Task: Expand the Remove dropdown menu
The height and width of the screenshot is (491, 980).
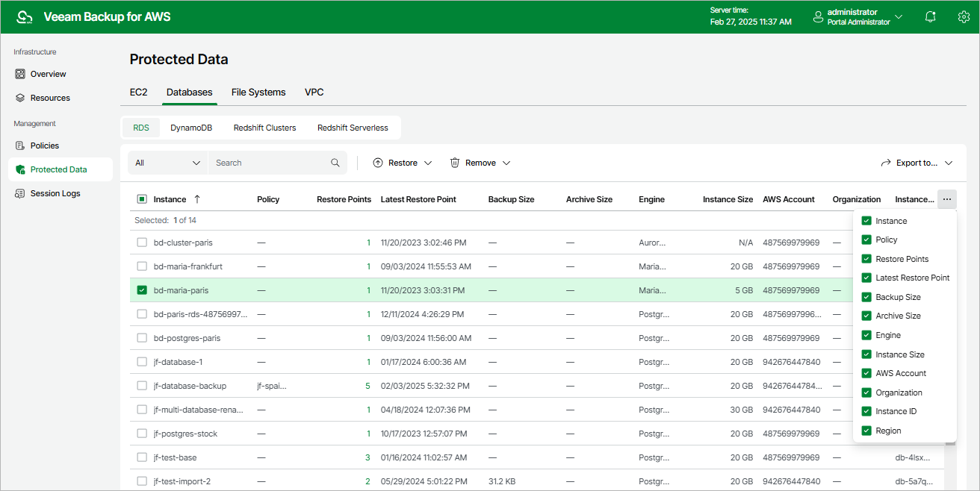Action: click(x=480, y=163)
